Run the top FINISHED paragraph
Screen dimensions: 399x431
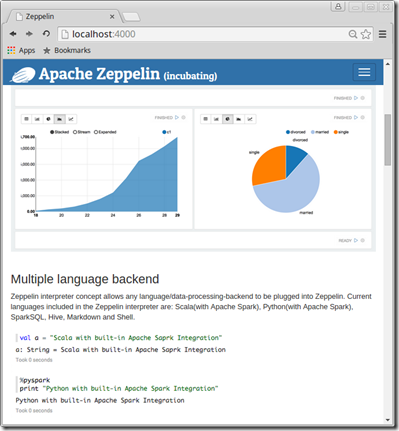pos(356,98)
